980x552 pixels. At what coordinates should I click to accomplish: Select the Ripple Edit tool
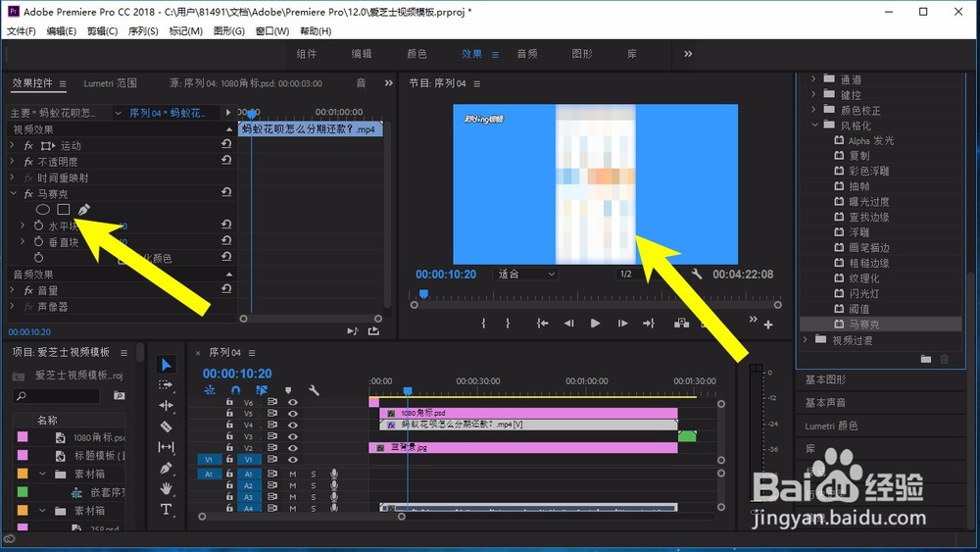coord(166,406)
